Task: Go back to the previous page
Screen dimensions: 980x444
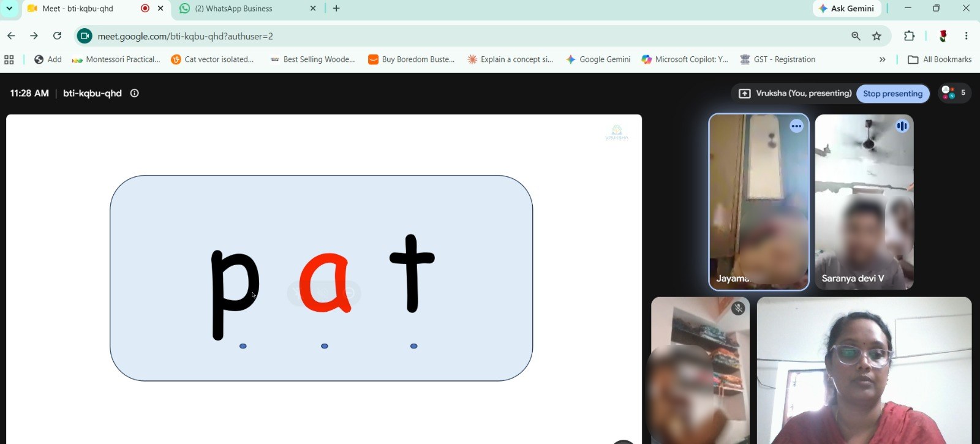Action: point(11,36)
